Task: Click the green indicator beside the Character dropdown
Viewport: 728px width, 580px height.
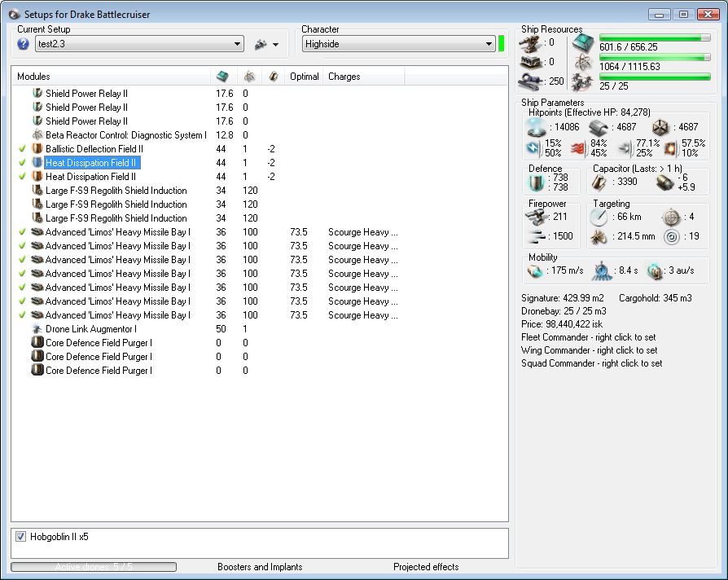Action: click(502, 44)
